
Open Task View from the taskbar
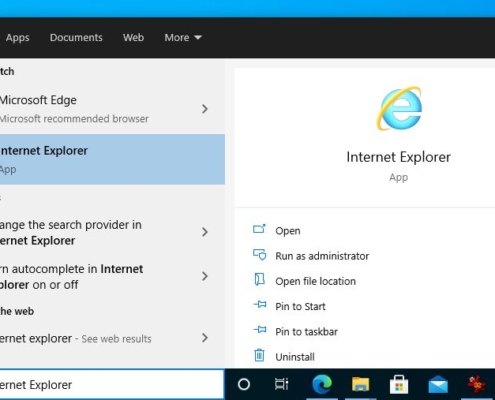tap(282, 384)
